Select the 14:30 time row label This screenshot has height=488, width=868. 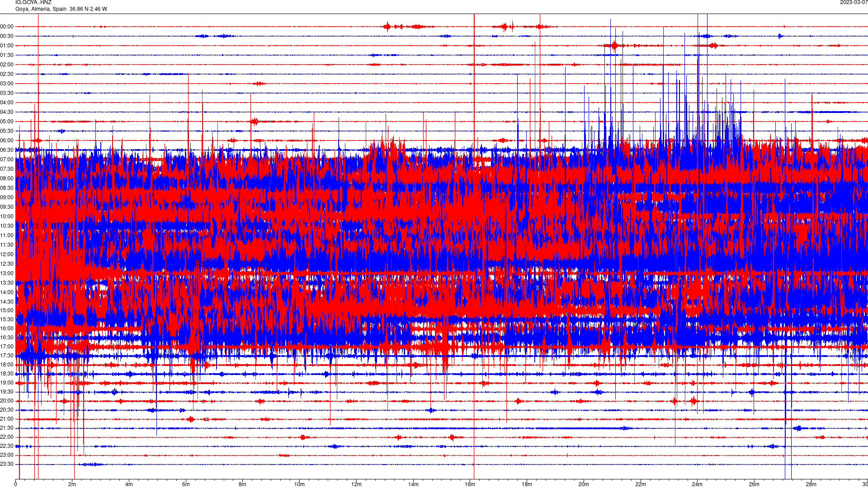(x=7, y=302)
